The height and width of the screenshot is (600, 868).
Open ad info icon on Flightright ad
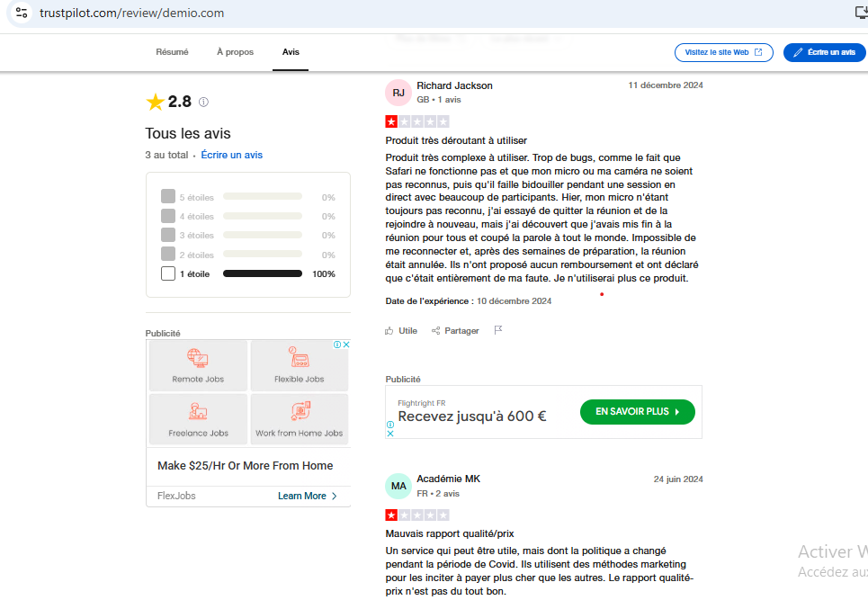click(390, 425)
